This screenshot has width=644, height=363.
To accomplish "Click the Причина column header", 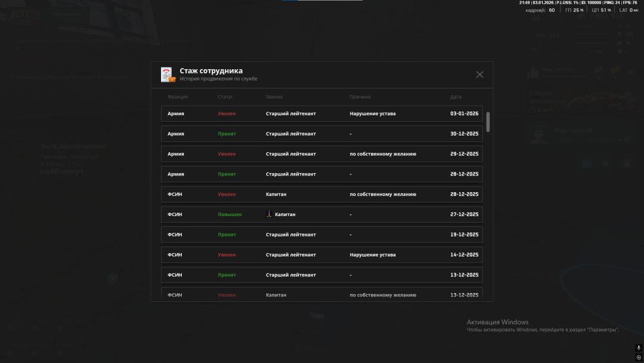I will (360, 97).
